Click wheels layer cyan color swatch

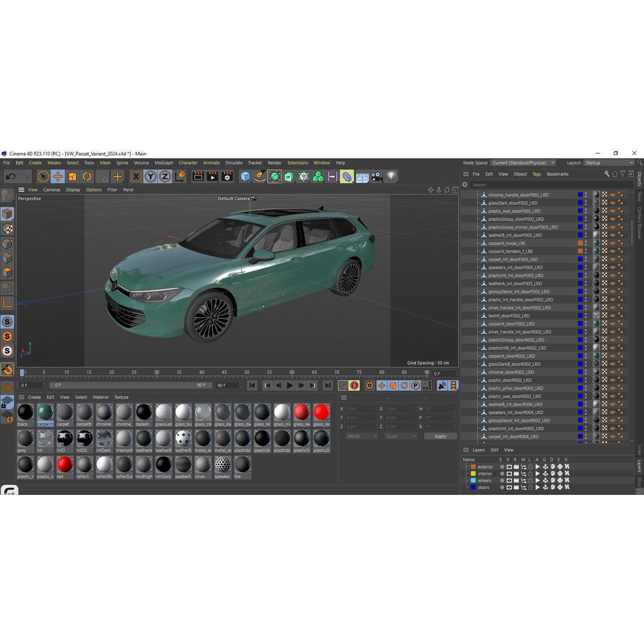[x=473, y=481]
